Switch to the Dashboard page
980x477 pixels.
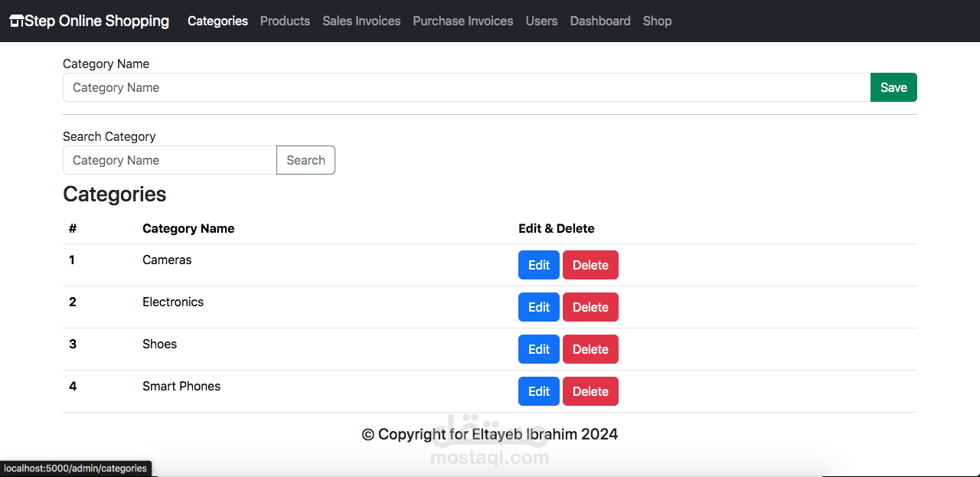pos(600,21)
